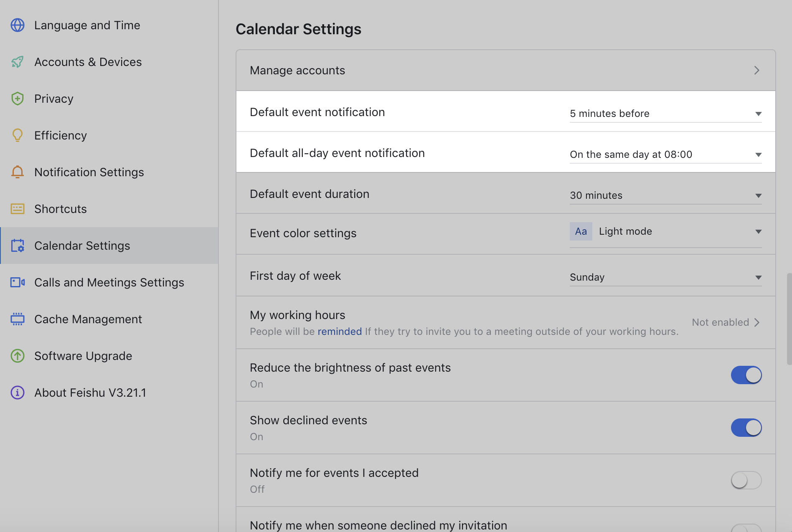
Task: Click the lightbulb icon for Efficiency
Action: point(17,135)
